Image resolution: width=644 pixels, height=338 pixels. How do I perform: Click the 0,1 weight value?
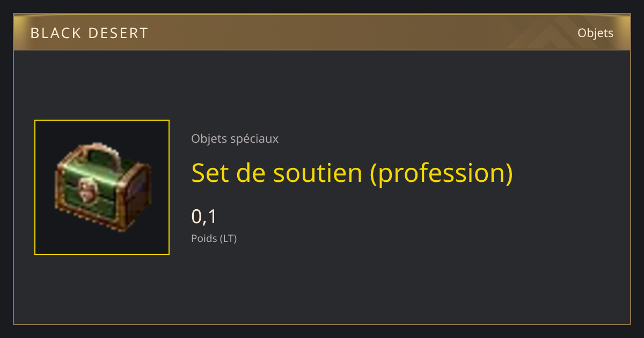(204, 216)
